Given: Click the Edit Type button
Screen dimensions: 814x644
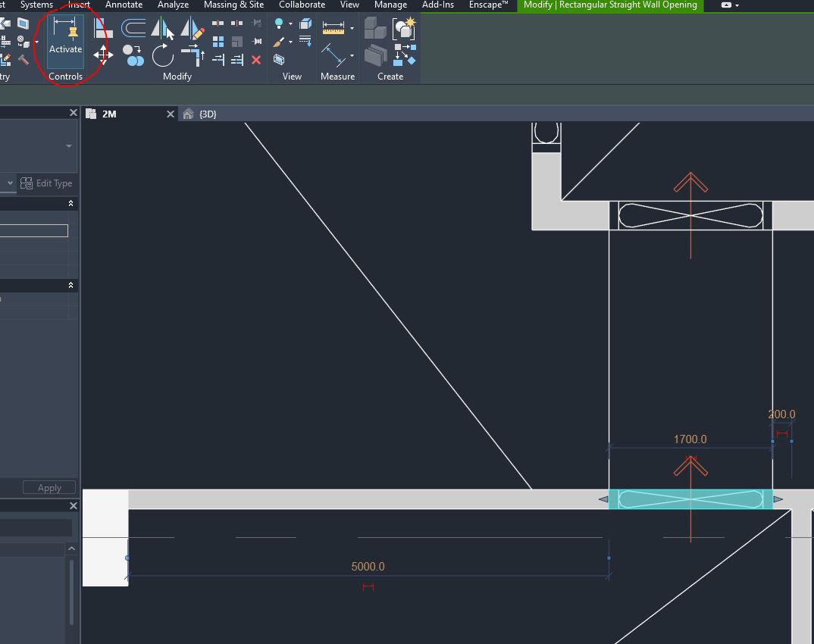Looking at the screenshot, I should point(46,183).
